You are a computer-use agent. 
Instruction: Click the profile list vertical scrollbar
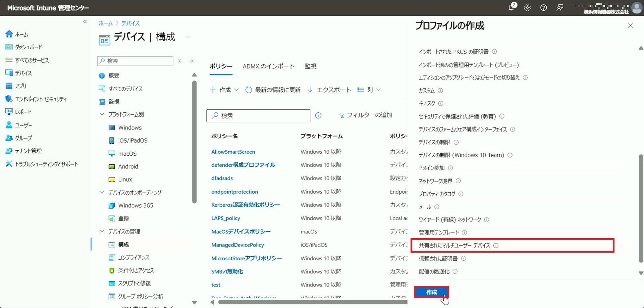(641, 208)
